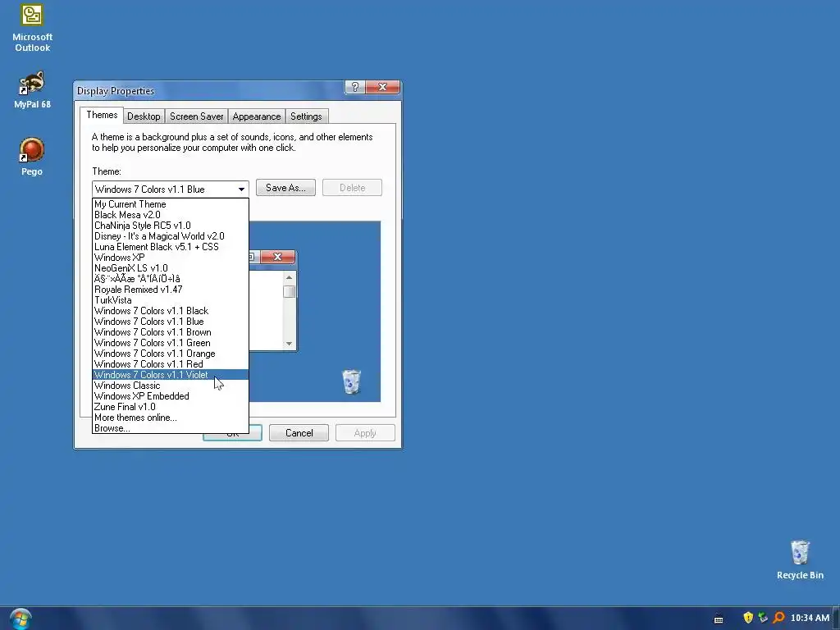This screenshot has height=630, width=840.
Task: Choose Zune Final v1.0 theme
Action: [x=171, y=407]
